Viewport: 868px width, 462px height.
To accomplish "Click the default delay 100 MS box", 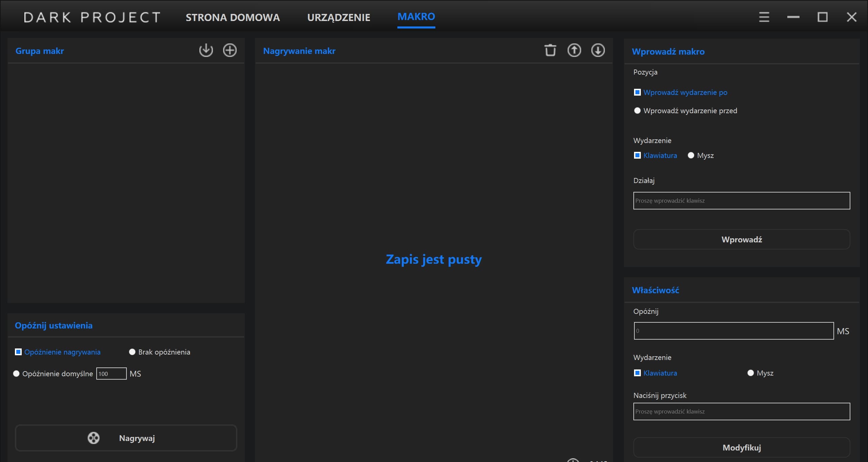I will (111, 374).
